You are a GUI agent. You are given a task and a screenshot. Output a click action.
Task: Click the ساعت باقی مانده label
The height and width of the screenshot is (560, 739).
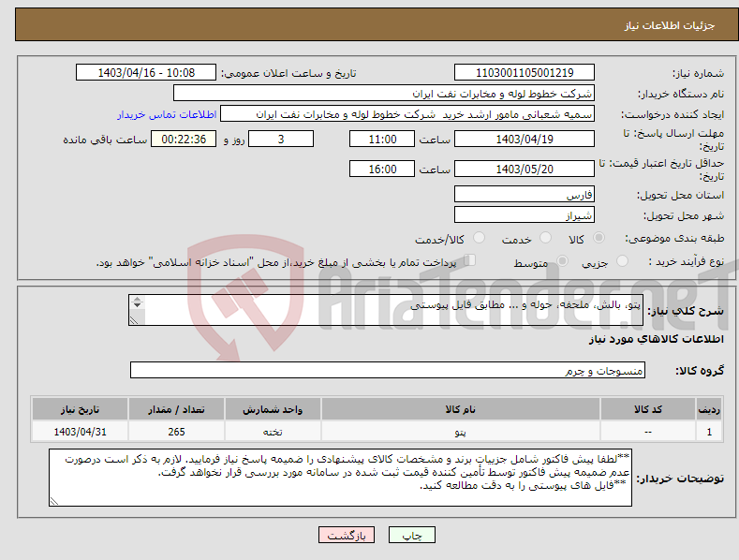[x=105, y=140]
